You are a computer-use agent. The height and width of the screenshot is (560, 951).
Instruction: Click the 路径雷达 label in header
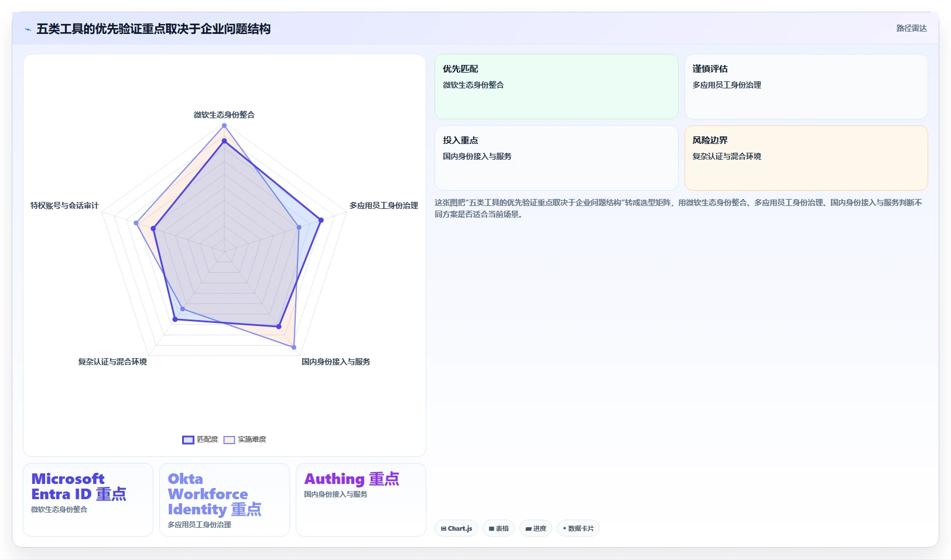[911, 28]
